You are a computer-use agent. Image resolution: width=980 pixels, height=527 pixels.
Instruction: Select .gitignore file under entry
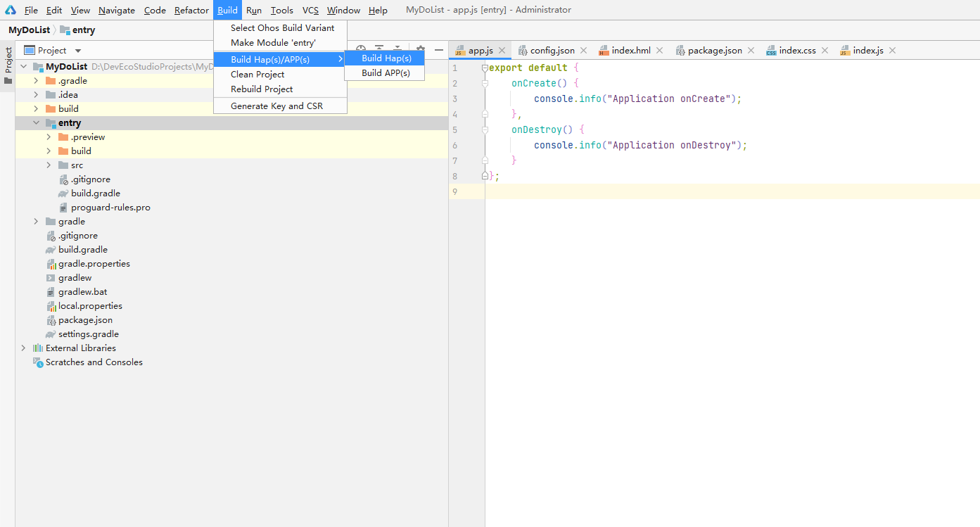tap(91, 179)
